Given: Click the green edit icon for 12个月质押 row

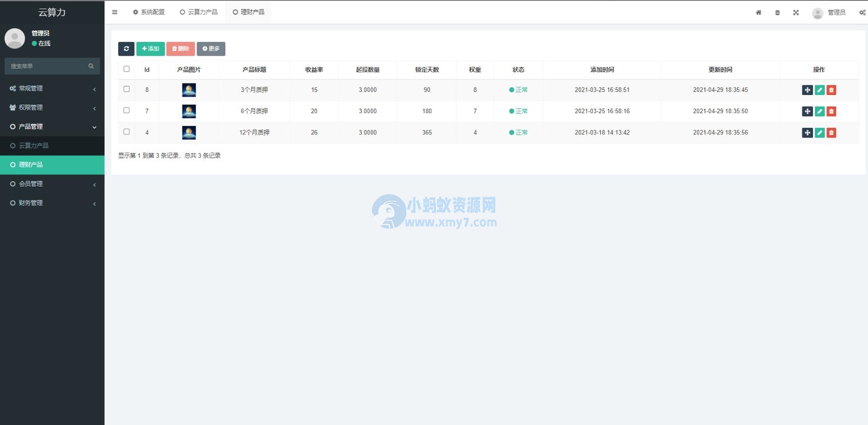Looking at the screenshot, I should tap(819, 132).
